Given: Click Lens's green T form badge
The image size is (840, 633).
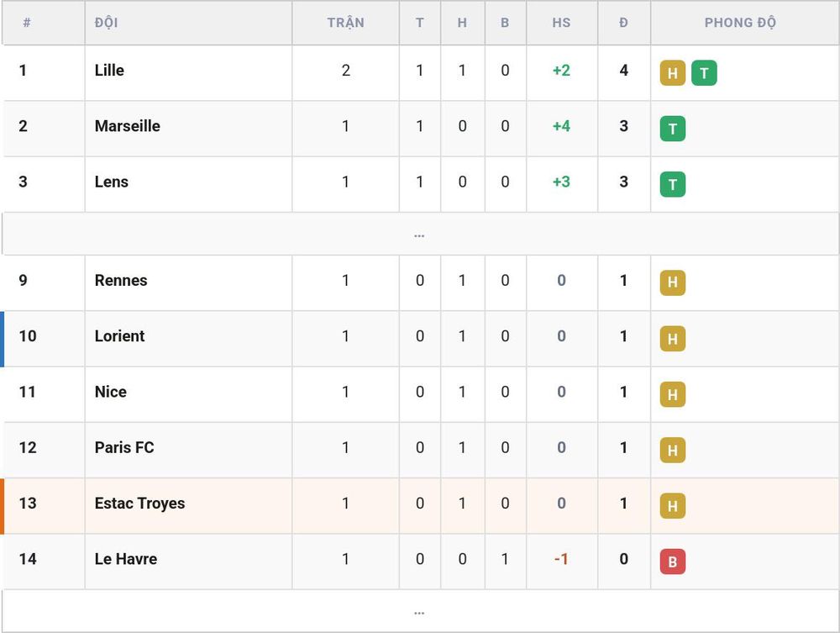Looking at the screenshot, I should point(672,184).
